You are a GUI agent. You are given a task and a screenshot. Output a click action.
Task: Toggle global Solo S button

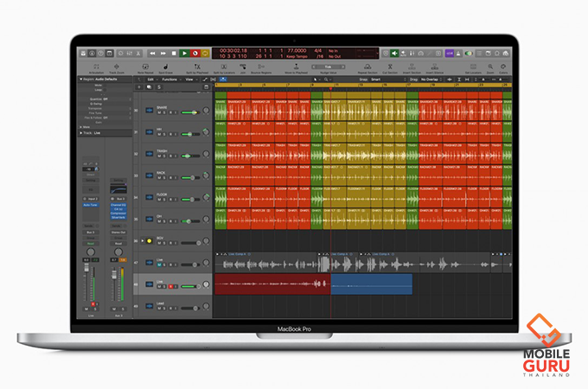(158, 87)
